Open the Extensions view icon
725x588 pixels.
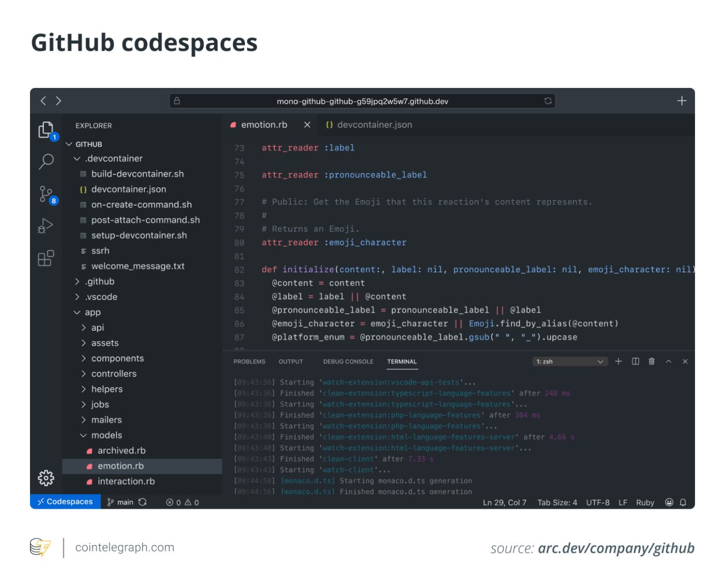(46, 258)
